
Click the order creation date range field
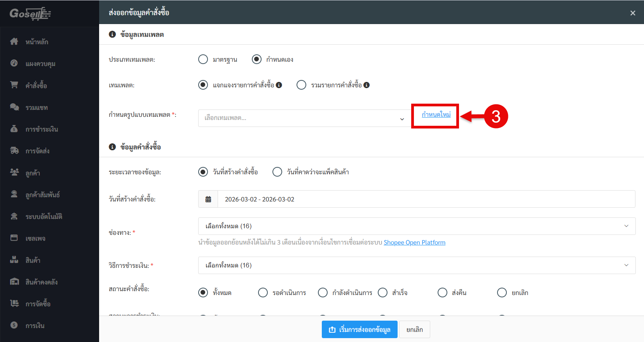point(426,199)
